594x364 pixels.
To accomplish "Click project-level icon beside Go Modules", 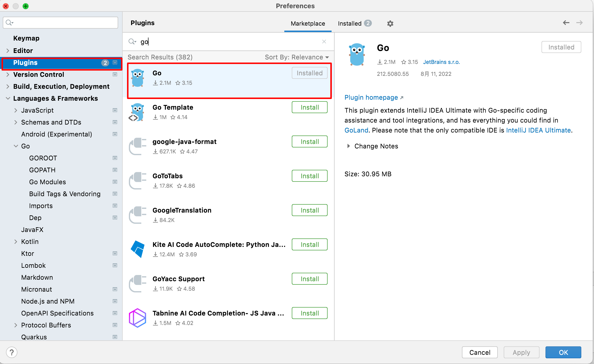I will [115, 182].
